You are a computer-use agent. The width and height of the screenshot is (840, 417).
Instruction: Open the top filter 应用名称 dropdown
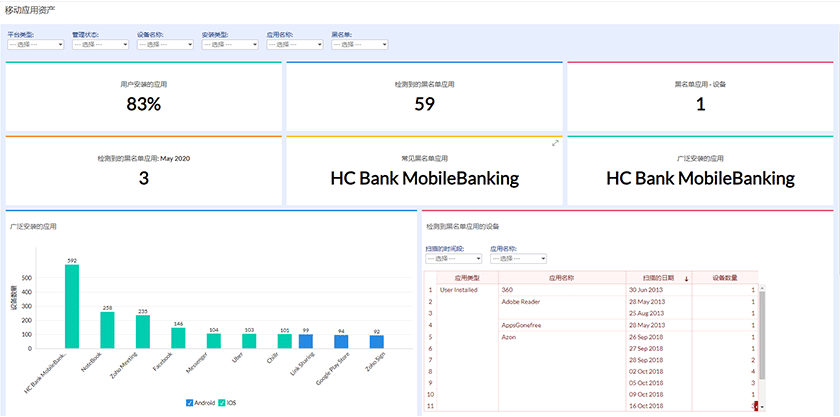coord(295,44)
